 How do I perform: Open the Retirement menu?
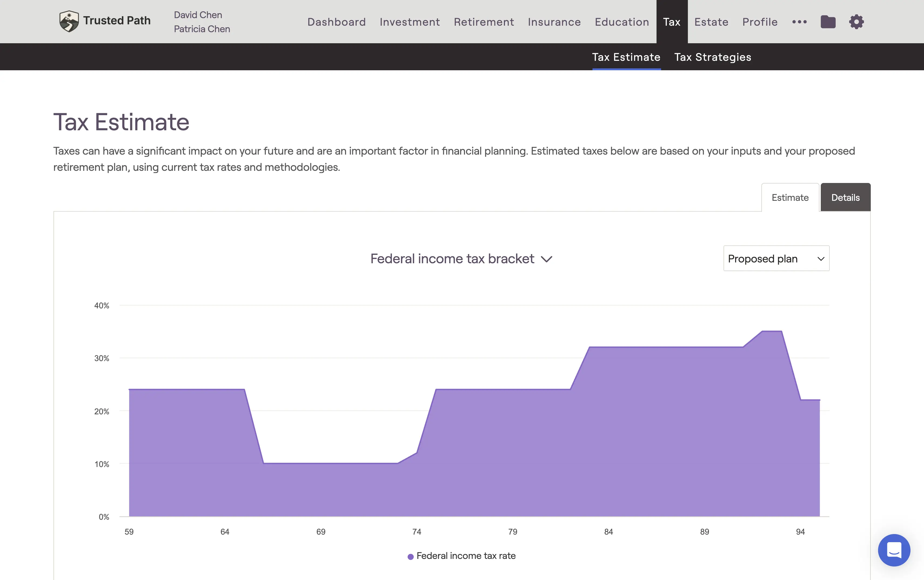click(x=484, y=22)
